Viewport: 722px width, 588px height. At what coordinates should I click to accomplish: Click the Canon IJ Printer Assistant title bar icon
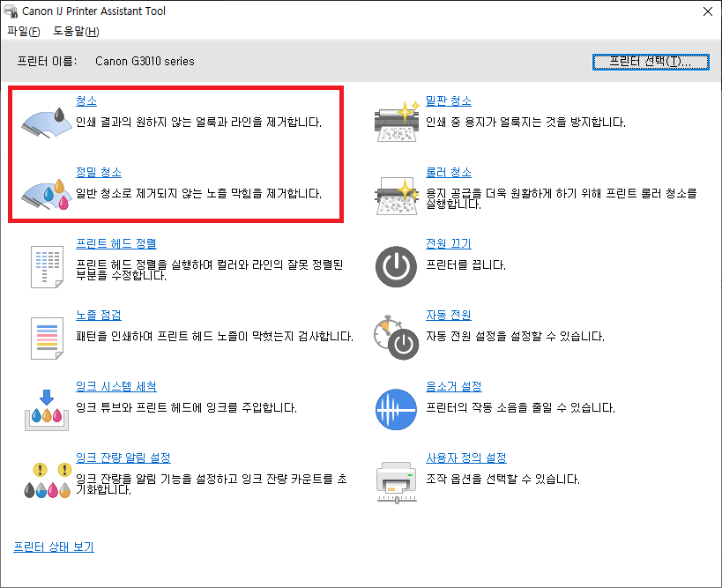(x=11, y=11)
